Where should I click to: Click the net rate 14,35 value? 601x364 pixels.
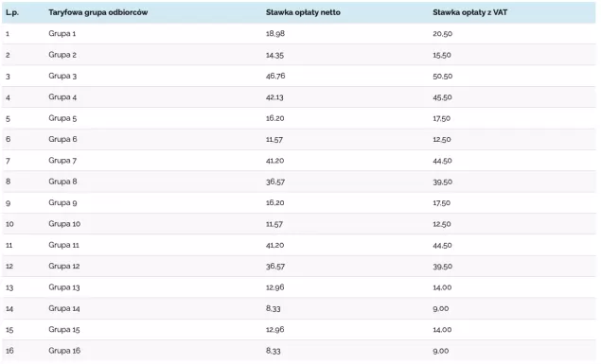pyautogui.click(x=274, y=55)
